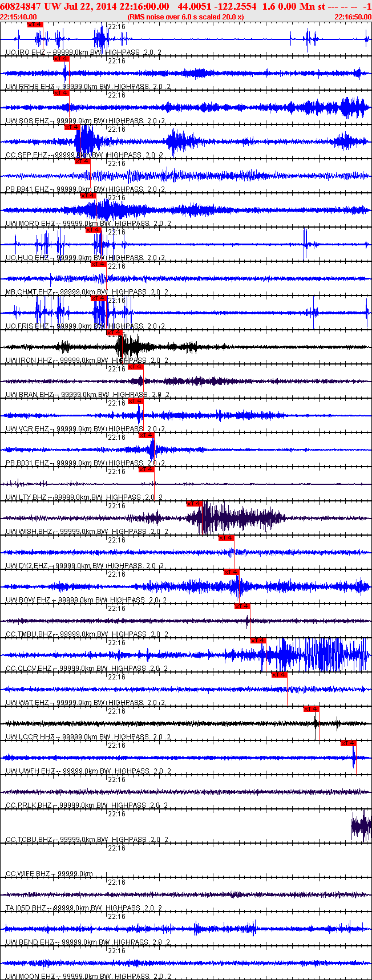
Task: Select the red pick marker on CC CLCV trace
Action: pyautogui.click(x=258, y=640)
